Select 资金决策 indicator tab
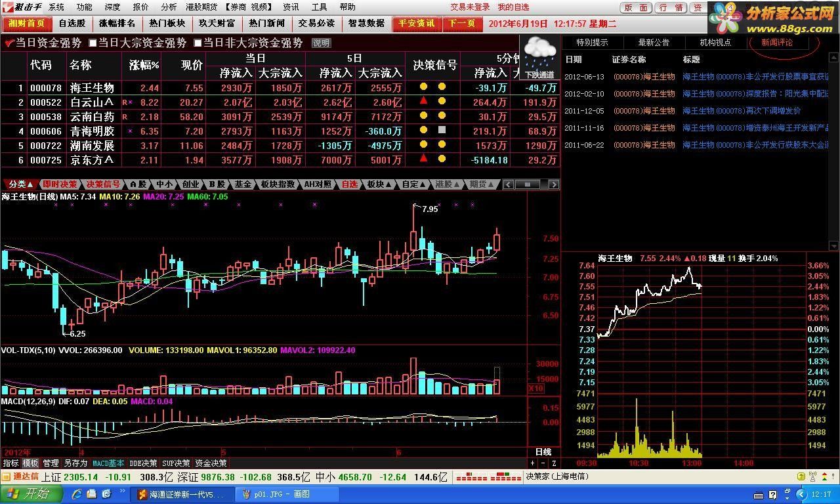This screenshot has width=840, height=504. [211, 463]
